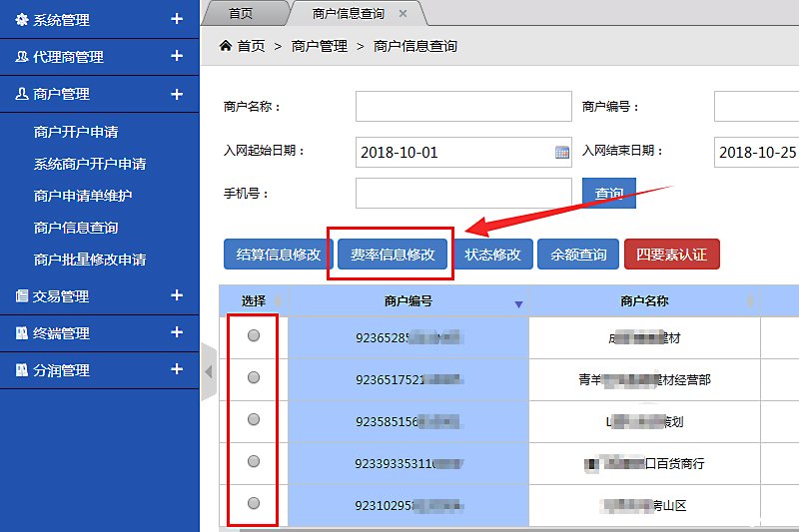Click the book icon beside 分润管理

[x=21, y=370]
